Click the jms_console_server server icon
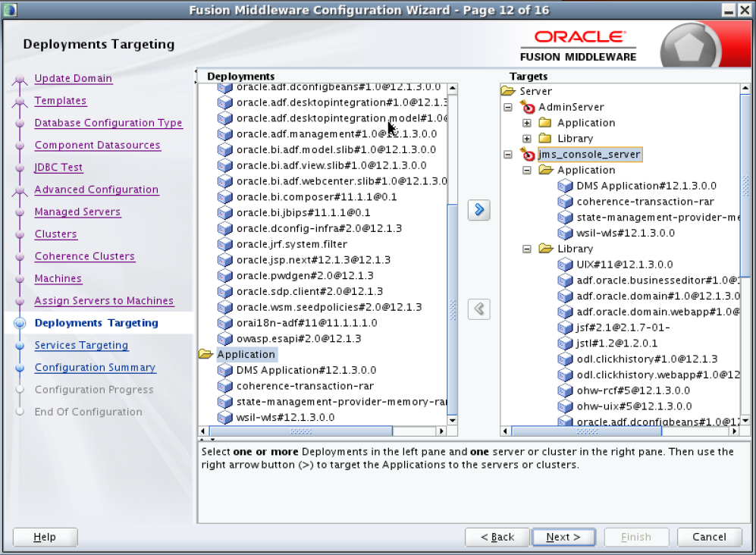The image size is (756, 555). [x=528, y=155]
